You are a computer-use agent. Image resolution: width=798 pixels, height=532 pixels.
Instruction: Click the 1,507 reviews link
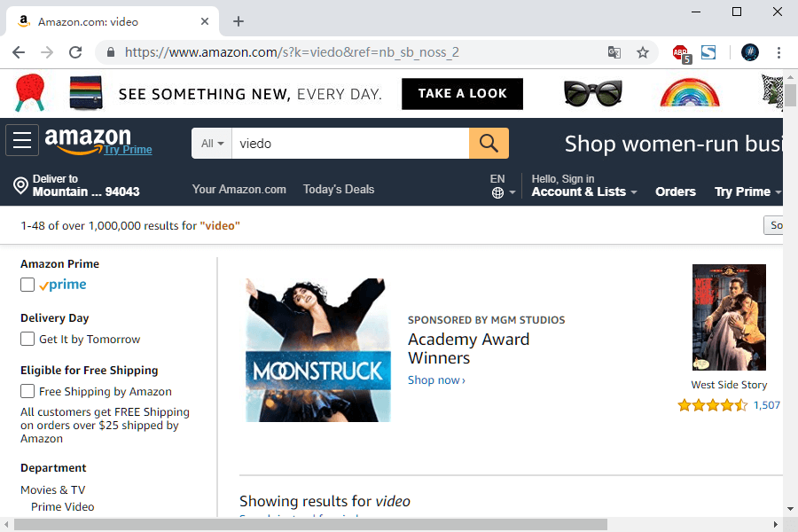tap(766, 405)
